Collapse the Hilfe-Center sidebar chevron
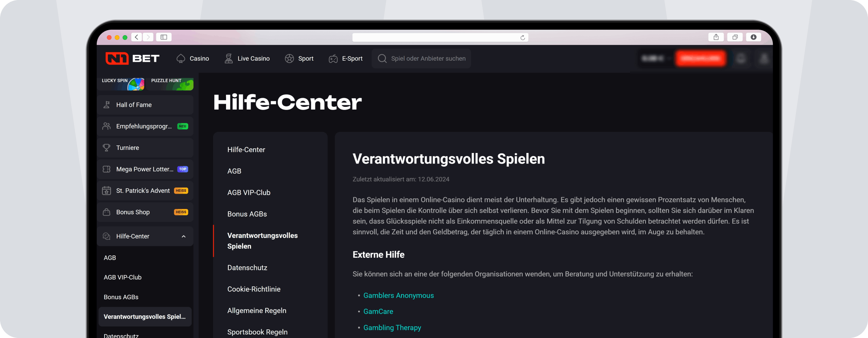This screenshot has height=338, width=868. (184, 236)
